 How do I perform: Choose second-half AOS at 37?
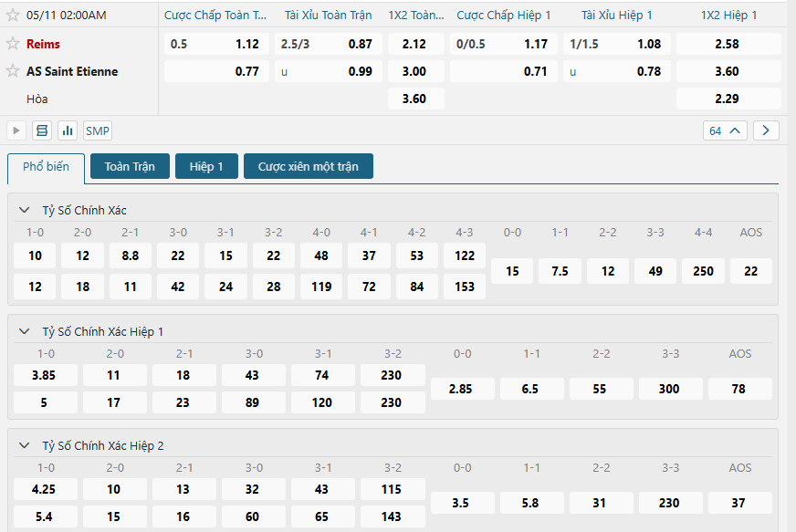tap(740, 503)
